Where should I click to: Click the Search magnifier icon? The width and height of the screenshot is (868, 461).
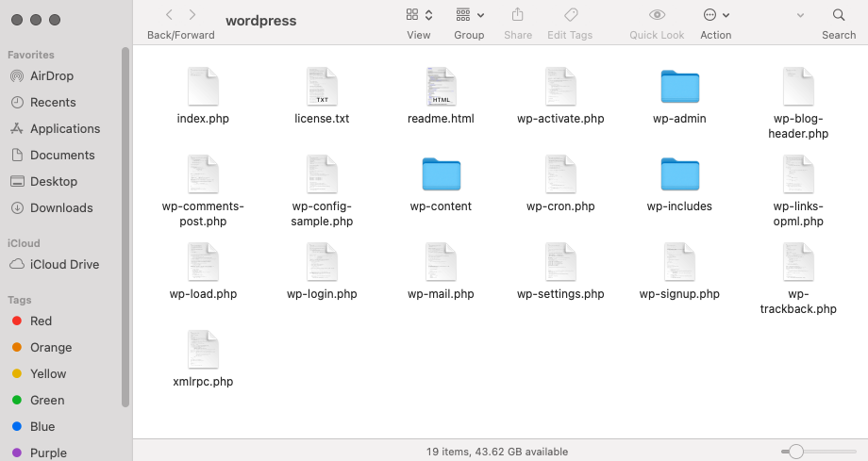[x=839, y=15]
